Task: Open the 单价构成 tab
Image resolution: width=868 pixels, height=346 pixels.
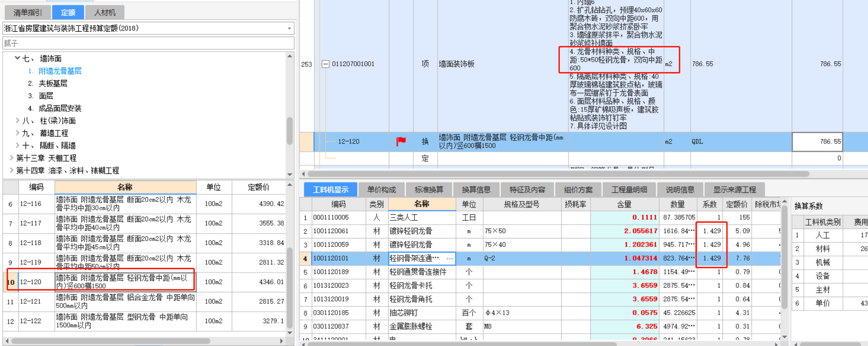Action: [382, 190]
